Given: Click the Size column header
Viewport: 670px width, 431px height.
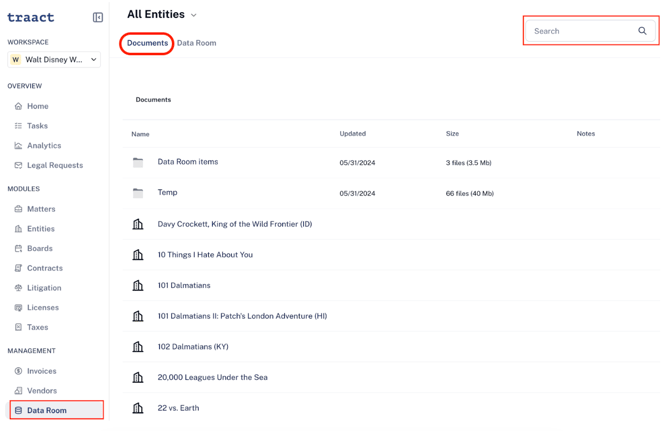Looking at the screenshot, I should click(452, 133).
